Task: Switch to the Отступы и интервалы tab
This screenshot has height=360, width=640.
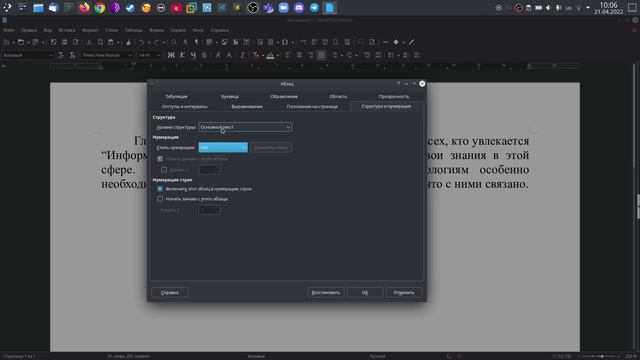Action: (184, 107)
